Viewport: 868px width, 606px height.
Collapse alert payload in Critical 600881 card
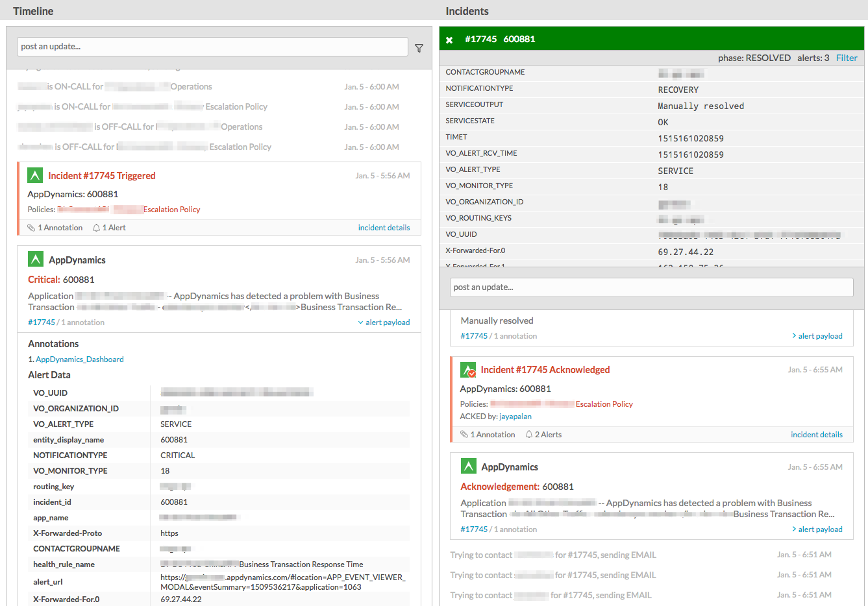click(x=384, y=322)
